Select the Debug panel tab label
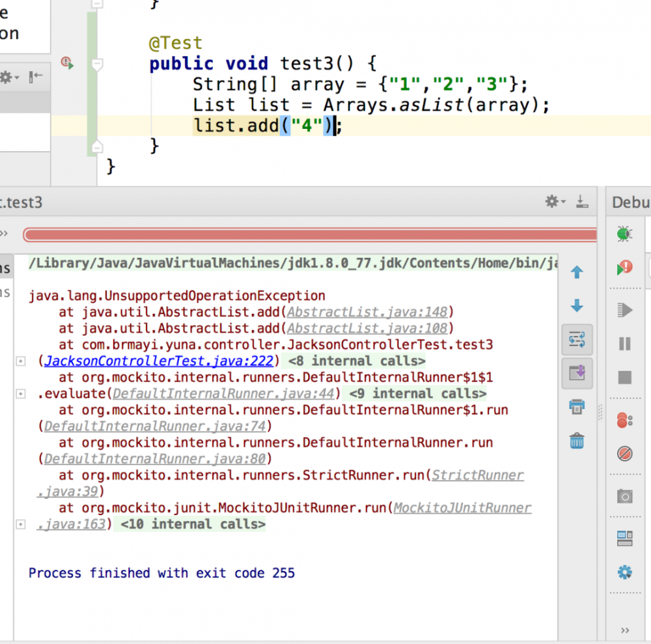 click(631, 203)
